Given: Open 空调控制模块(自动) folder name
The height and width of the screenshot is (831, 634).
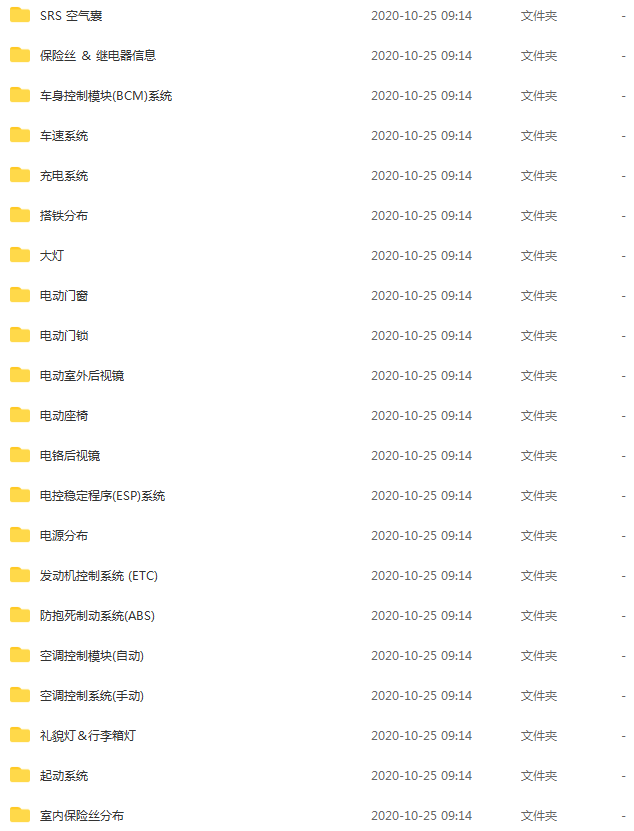Looking at the screenshot, I should tap(92, 656).
